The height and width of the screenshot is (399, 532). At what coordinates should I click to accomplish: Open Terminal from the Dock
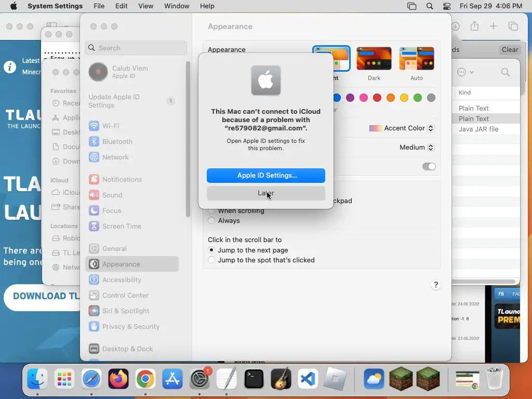[254, 378]
